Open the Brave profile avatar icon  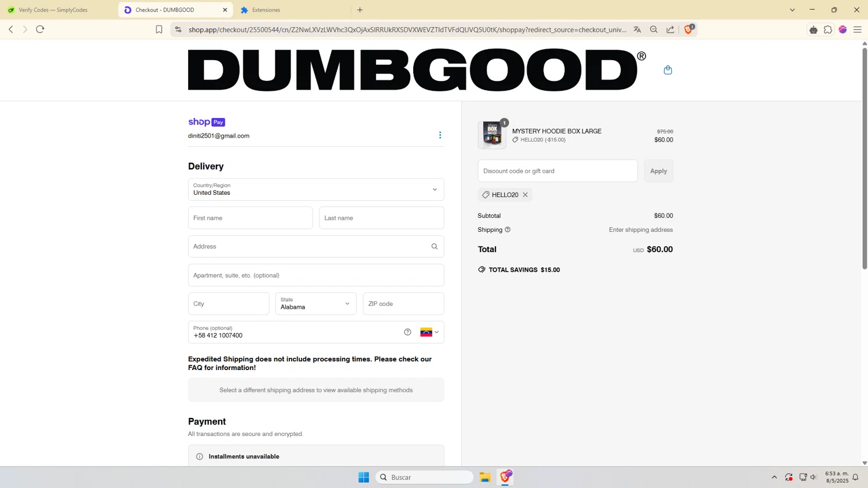point(843,29)
